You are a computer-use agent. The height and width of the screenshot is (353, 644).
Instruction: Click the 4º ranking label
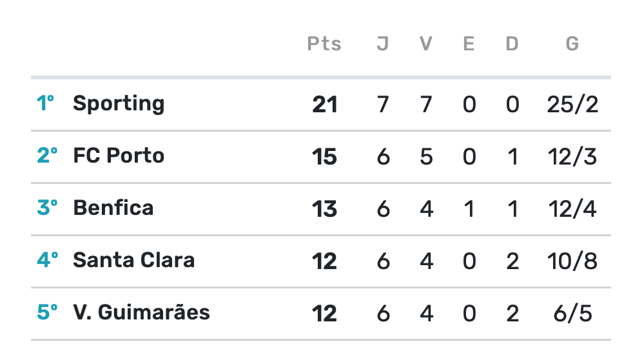tap(46, 261)
